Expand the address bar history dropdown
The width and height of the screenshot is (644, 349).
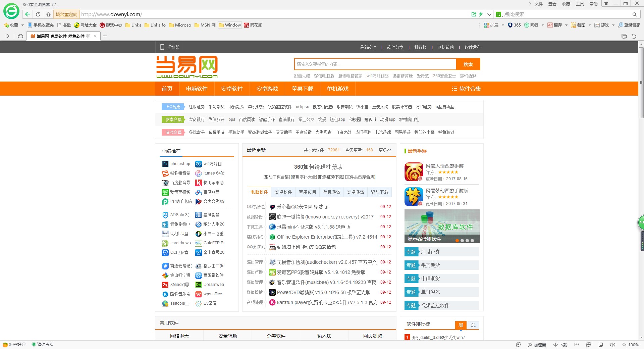click(489, 14)
